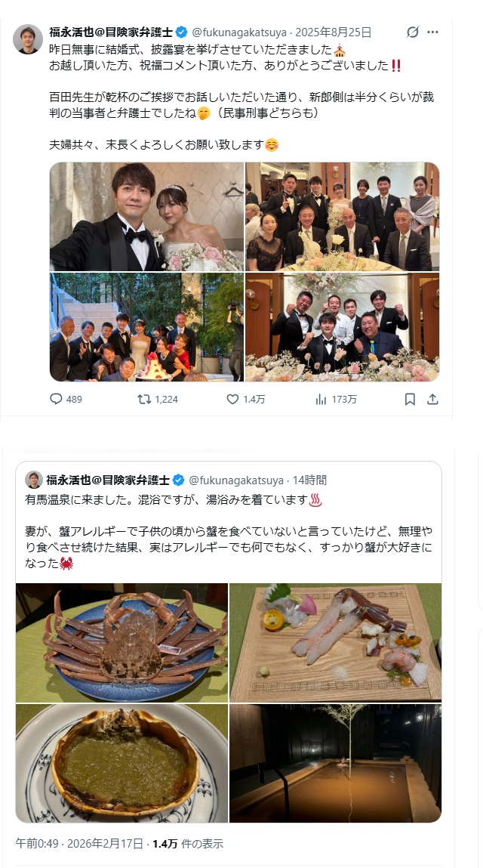
Task: Open the three-dot more menu on top tweet
Action: (433, 32)
